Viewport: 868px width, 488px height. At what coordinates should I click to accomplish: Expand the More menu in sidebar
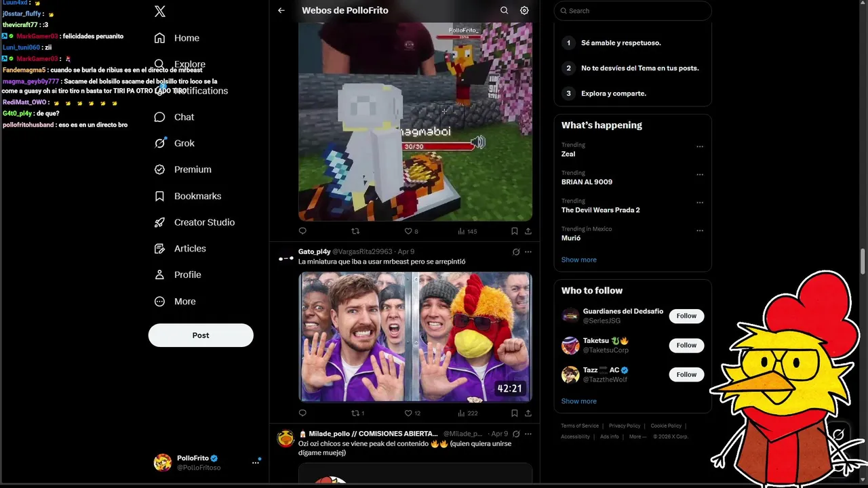(175, 301)
